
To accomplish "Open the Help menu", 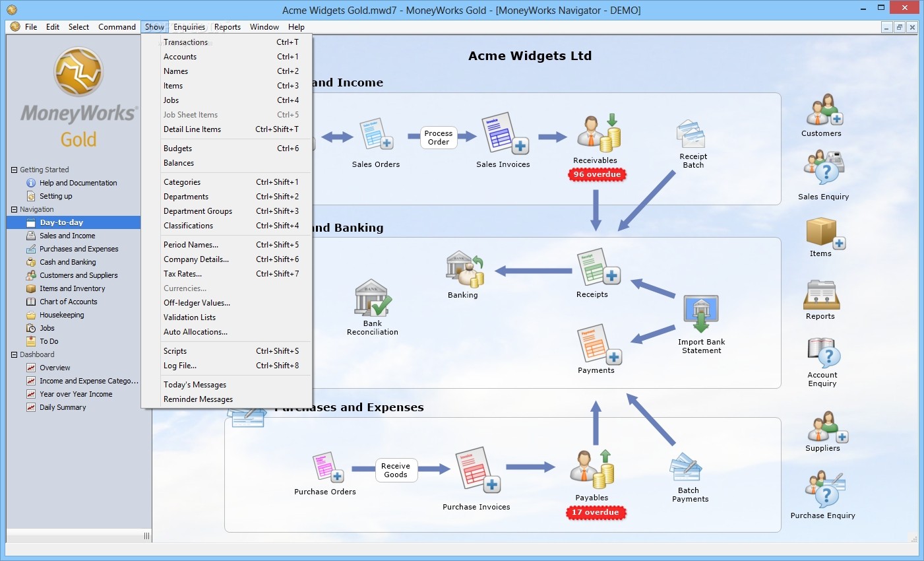I will point(296,27).
